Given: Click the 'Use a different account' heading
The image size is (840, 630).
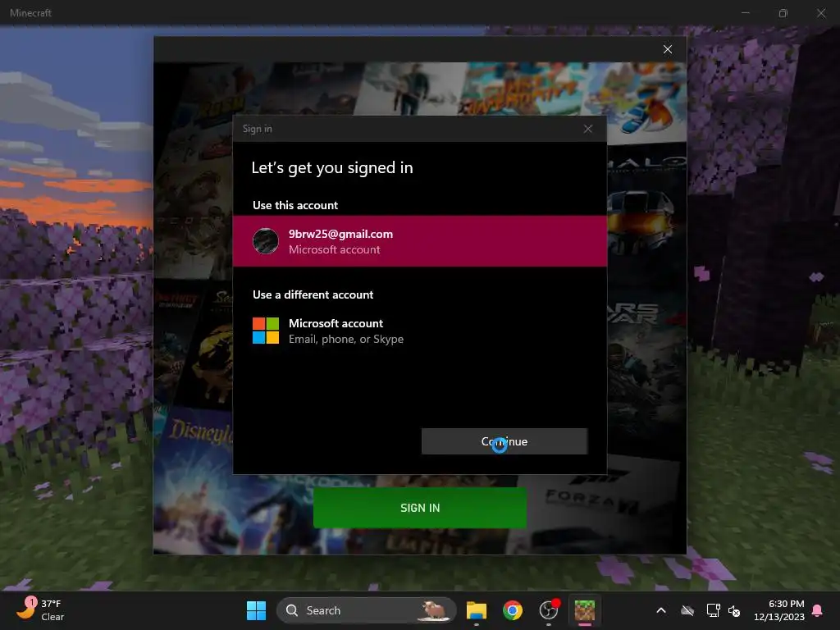Looking at the screenshot, I should [x=313, y=294].
